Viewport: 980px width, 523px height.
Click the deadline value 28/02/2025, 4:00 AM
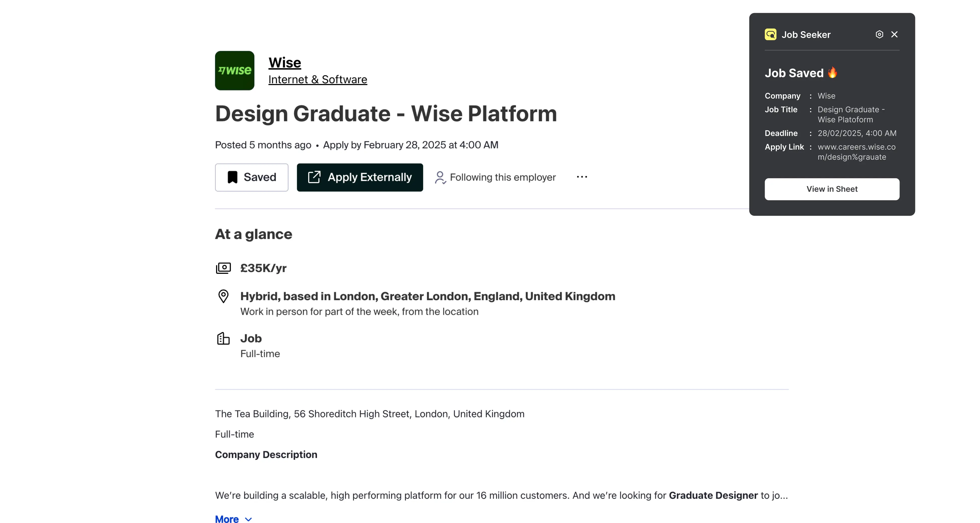857,133
